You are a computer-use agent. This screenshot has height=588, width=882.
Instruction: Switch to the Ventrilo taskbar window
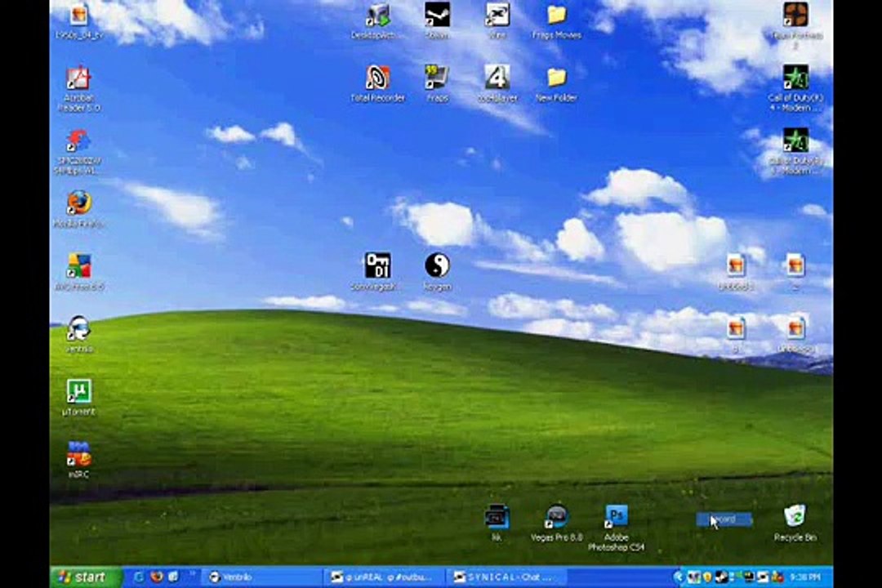point(261,577)
